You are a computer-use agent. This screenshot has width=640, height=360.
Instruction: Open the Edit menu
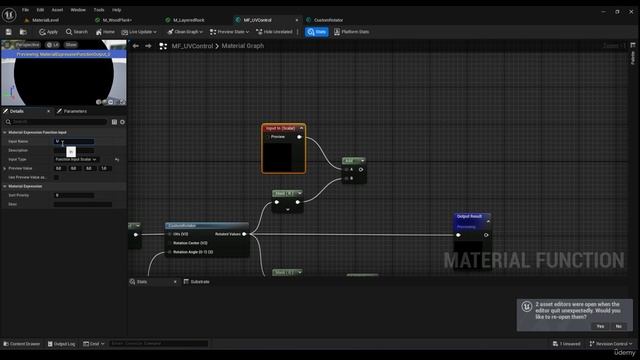pos(40,10)
